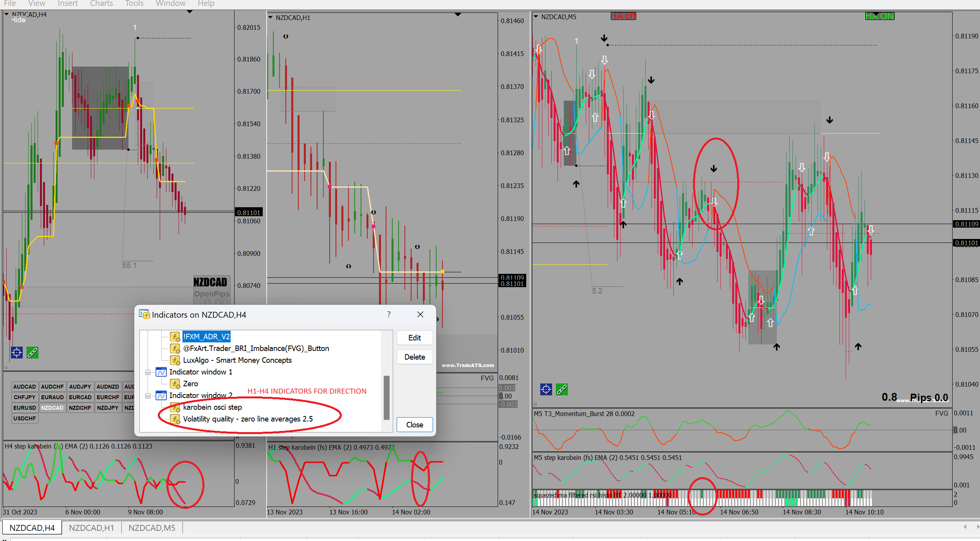Click crosshair icon on M5 chart
This screenshot has width=980, height=541.
546,389
